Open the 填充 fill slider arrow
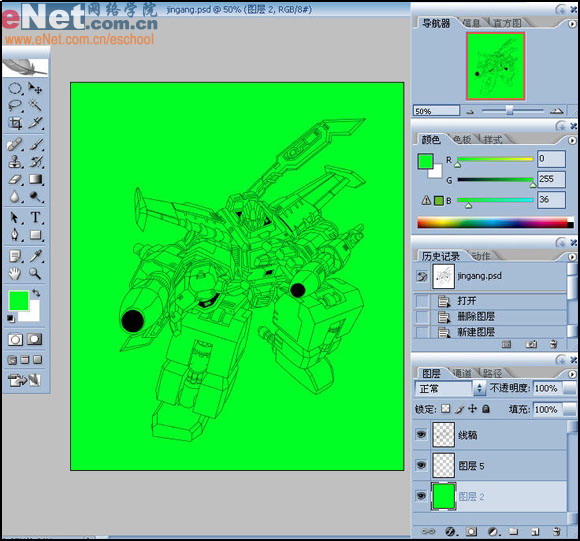Image resolution: width=580 pixels, height=541 pixels. pos(571,409)
